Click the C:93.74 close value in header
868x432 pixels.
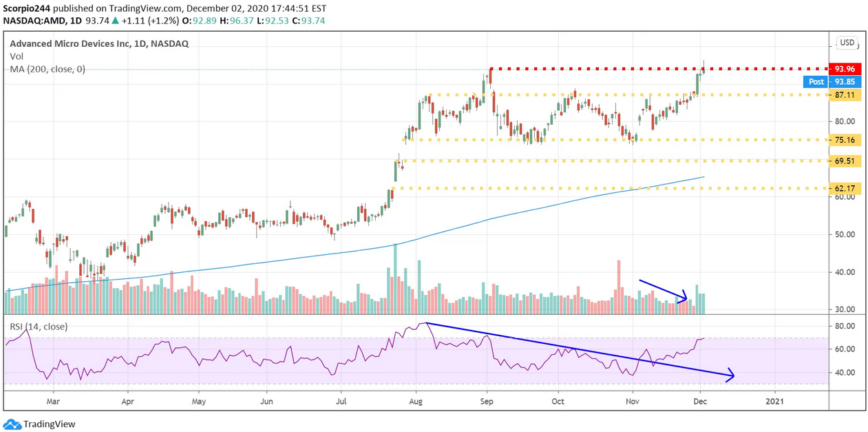(x=310, y=21)
